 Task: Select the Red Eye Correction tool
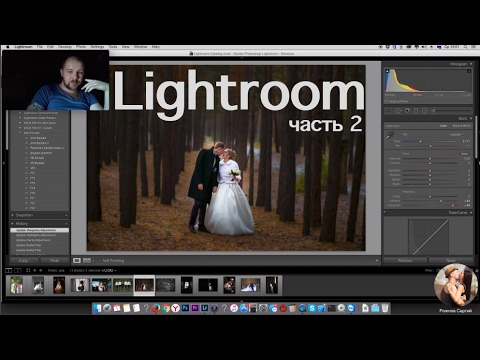pyautogui.click(x=407, y=110)
